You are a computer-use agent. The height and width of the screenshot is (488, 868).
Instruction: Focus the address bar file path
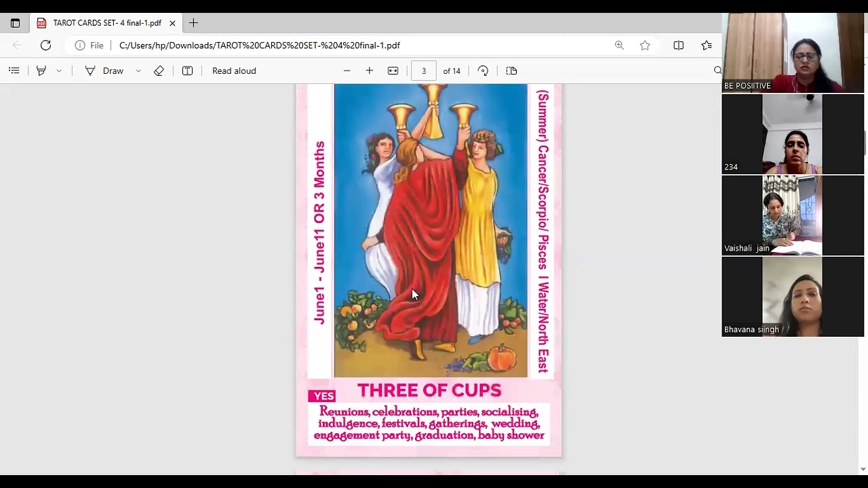pos(260,45)
